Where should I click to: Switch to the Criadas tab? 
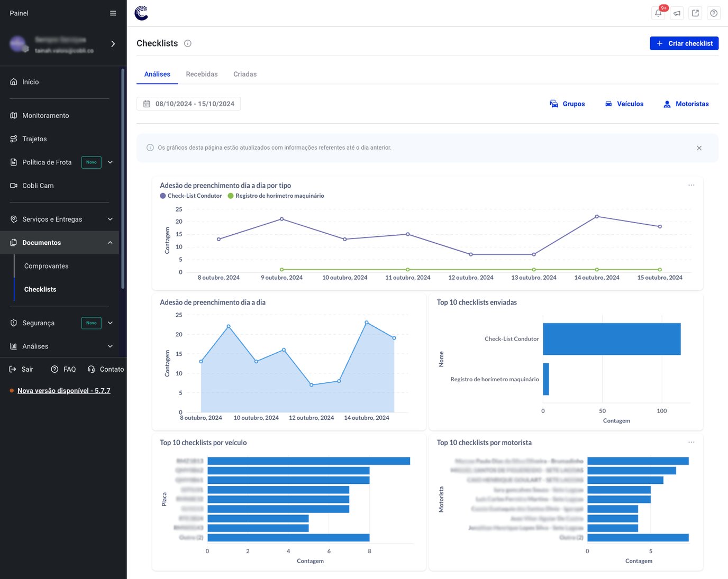(x=245, y=74)
